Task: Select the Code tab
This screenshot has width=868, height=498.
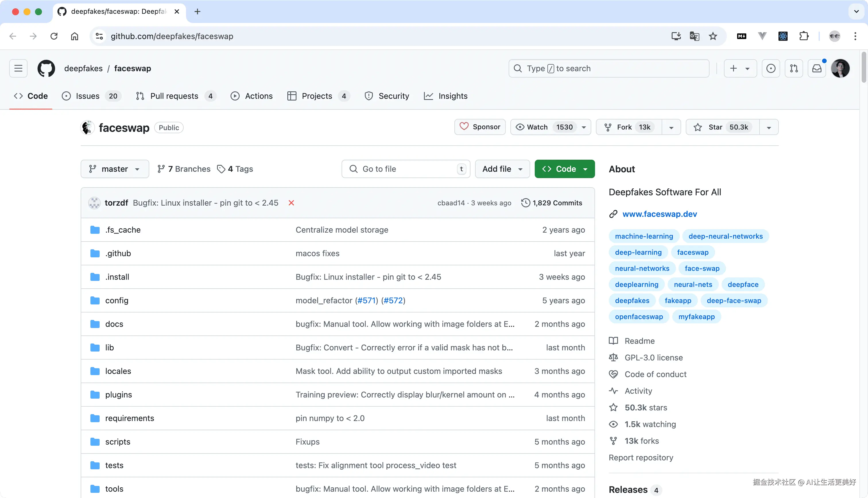Action: [x=31, y=96]
